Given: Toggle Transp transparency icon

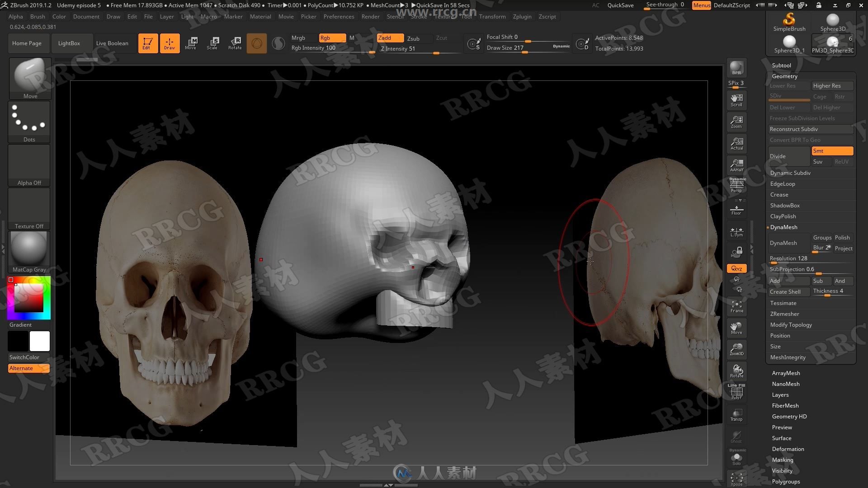Looking at the screenshot, I should click(x=736, y=415).
